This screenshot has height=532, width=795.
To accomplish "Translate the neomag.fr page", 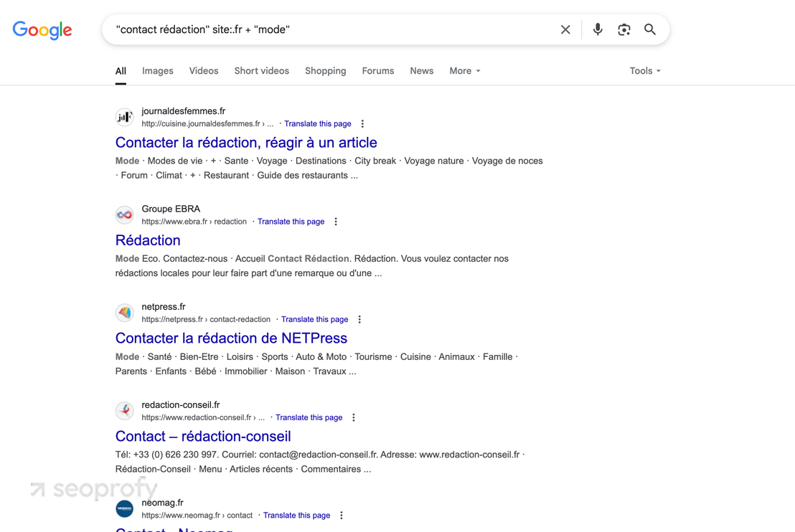I will (x=296, y=516).
